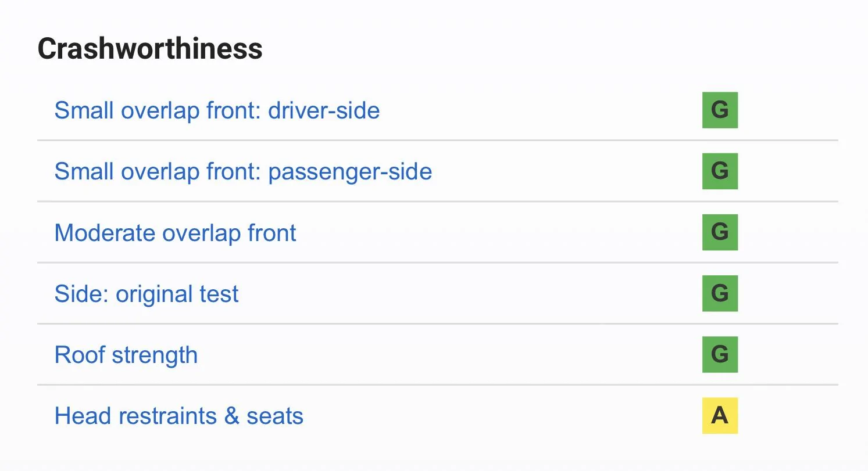Select the green G badge beside Moderate overlap front

720,232
